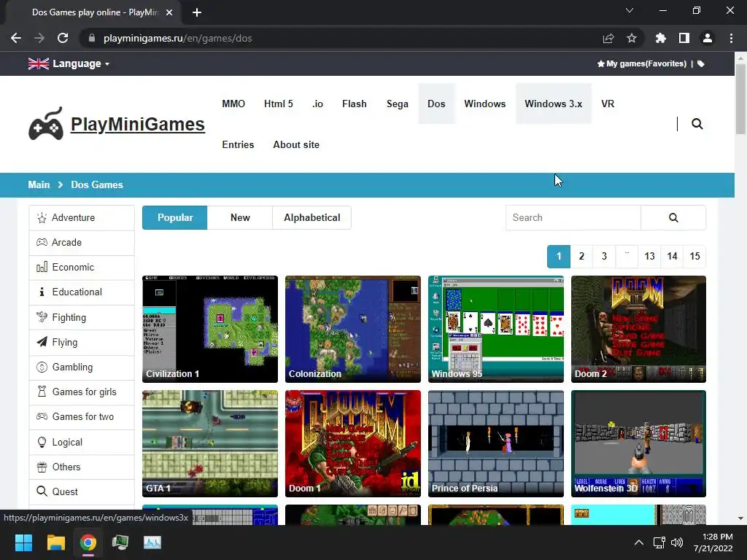Go to page 13 of results
This screenshot has height=560, width=747.
point(649,256)
